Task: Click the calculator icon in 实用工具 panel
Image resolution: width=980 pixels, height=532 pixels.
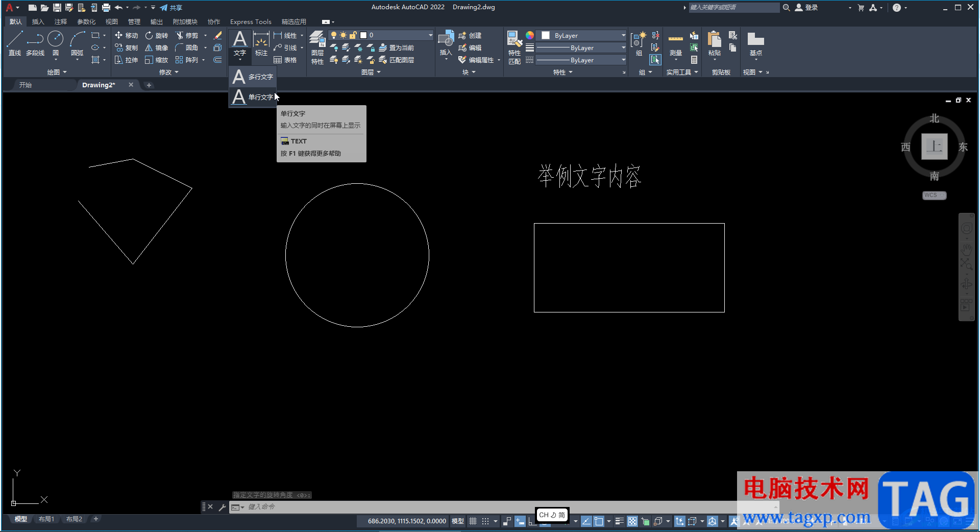Action: pos(694,60)
